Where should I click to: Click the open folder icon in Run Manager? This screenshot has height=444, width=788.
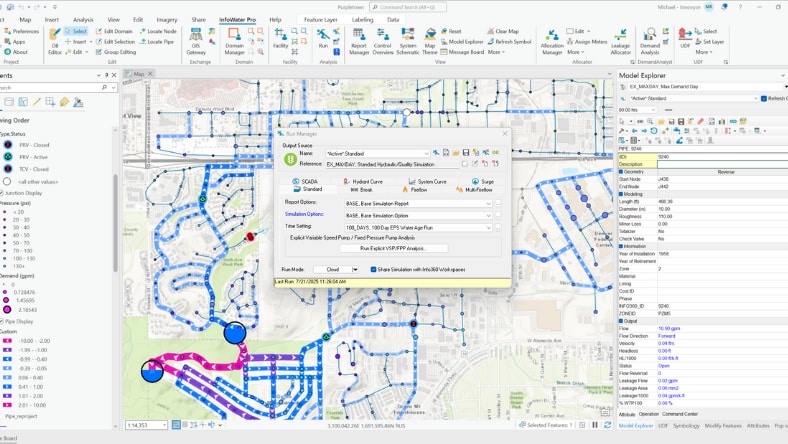(x=455, y=152)
